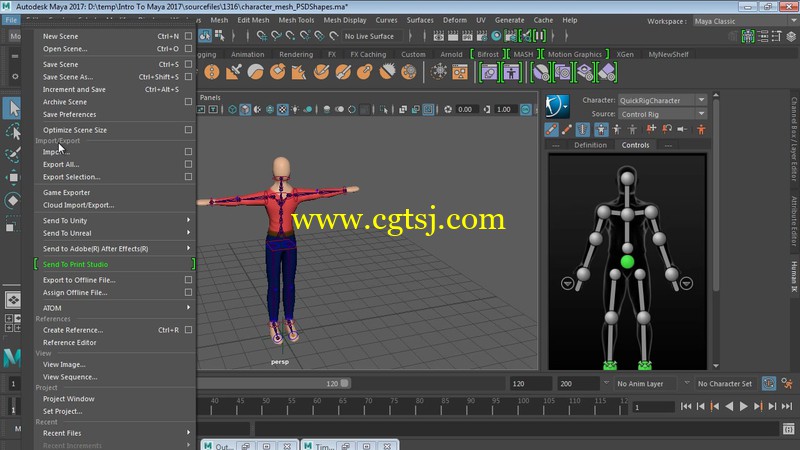800x450 pixels.
Task: Click the first orange shelf sphere icon
Action: [211, 72]
